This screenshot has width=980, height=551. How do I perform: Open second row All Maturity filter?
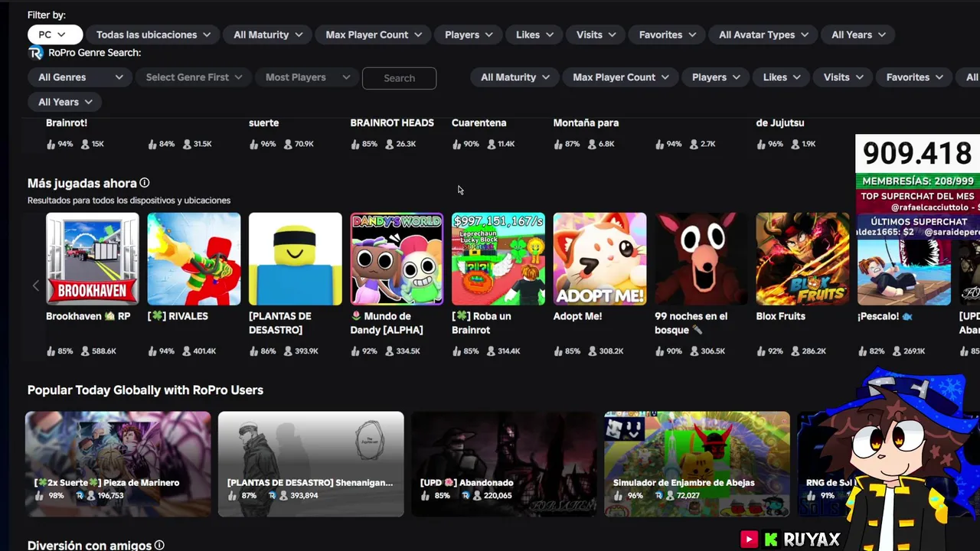[x=515, y=77]
